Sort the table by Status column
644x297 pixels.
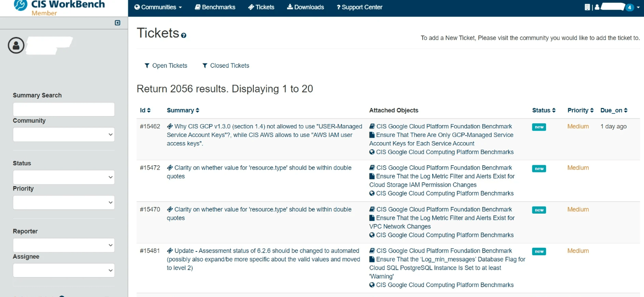pos(544,110)
